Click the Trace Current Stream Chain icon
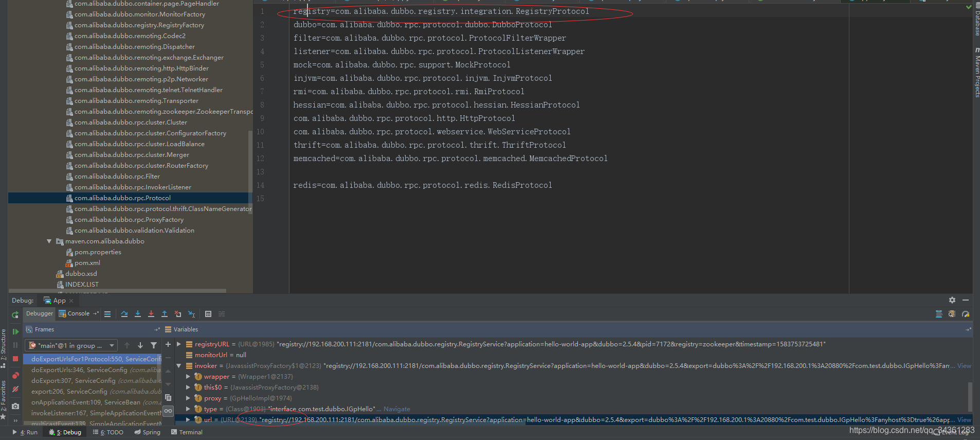This screenshot has height=440, width=980. click(222, 314)
